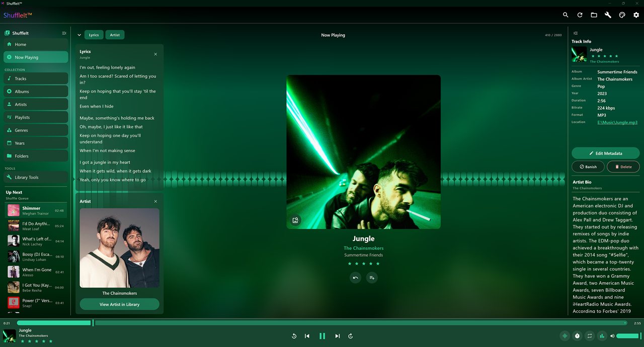Screen dimensions: 644x347
Task: Skip forward with the forward-seconds button
Action: click(x=351, y=336)
